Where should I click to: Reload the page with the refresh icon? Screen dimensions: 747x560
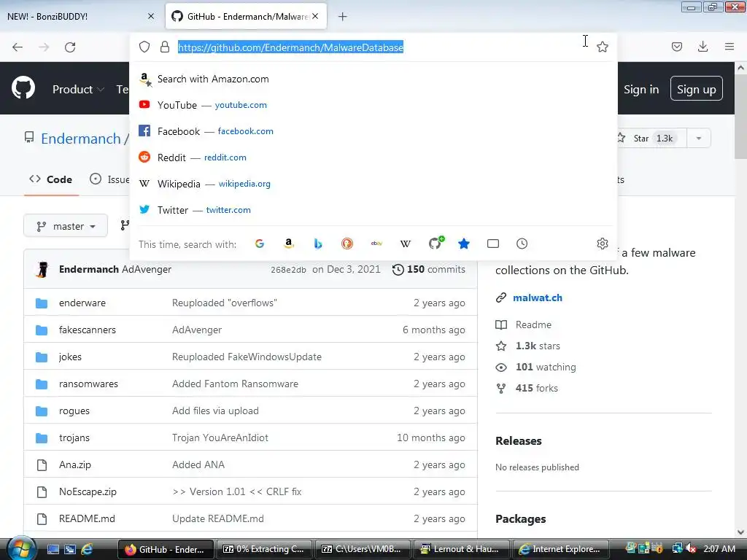70,47
